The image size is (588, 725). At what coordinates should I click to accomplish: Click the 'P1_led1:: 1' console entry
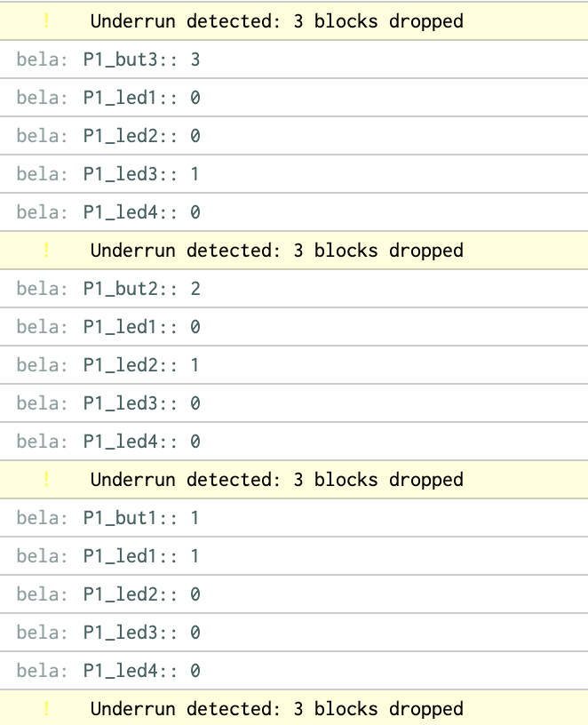tap(141, 556)
